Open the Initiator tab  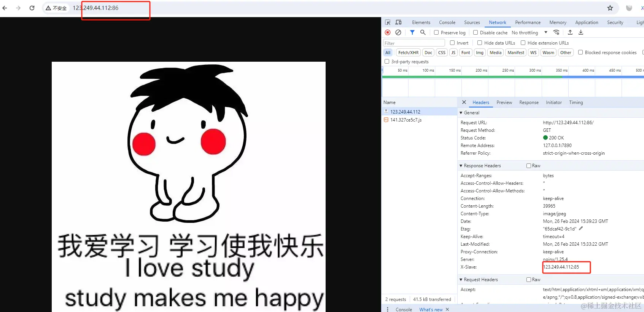(554, 102)
